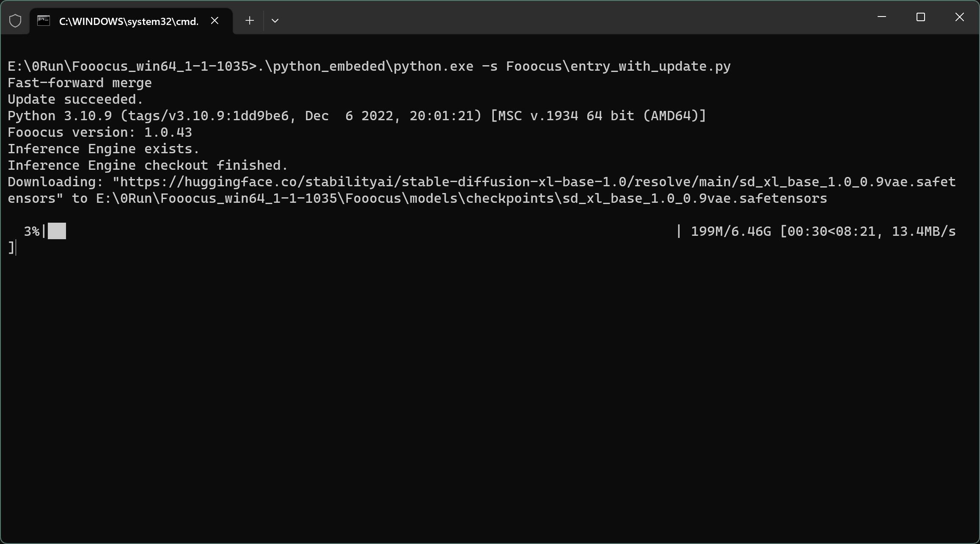Close the cmd.exe tab
Screen dimensions: 980x544
pos(215,20)
